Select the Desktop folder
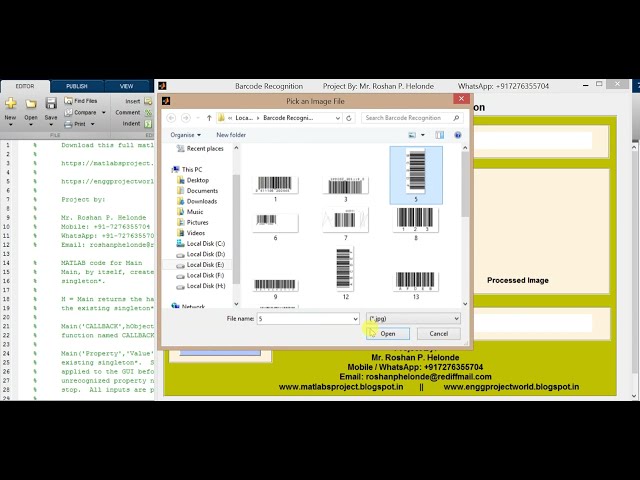The height and width of the screenshot is (480, 640). coord(193,180)
